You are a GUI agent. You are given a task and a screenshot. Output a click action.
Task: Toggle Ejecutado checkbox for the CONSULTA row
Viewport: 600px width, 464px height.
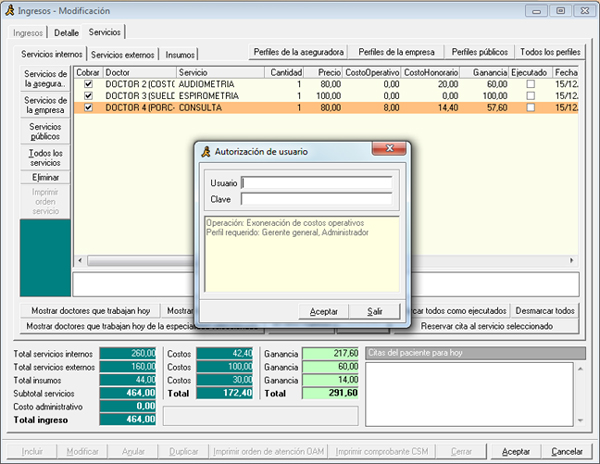pyautogui.click(x=530, y=106)
